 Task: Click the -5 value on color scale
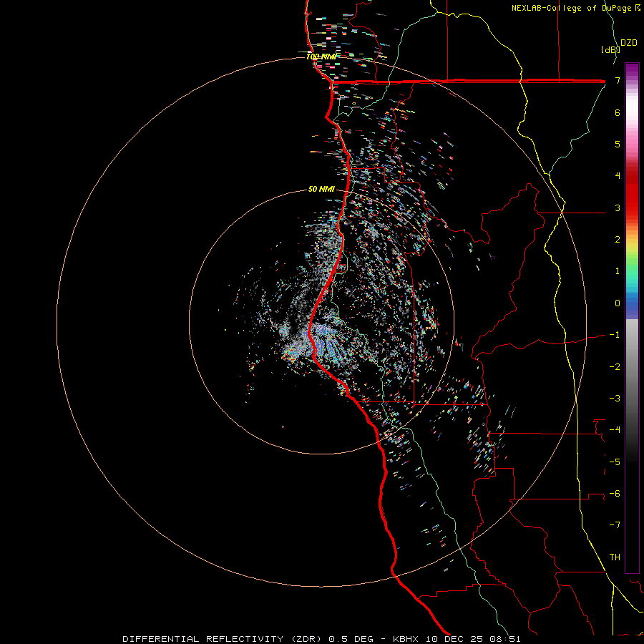pos(615,462)
